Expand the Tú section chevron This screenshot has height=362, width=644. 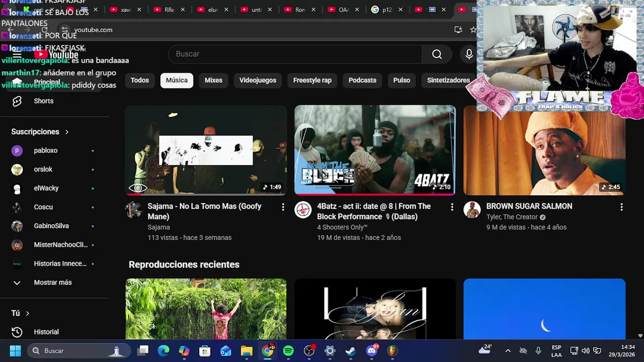(27, 313)
